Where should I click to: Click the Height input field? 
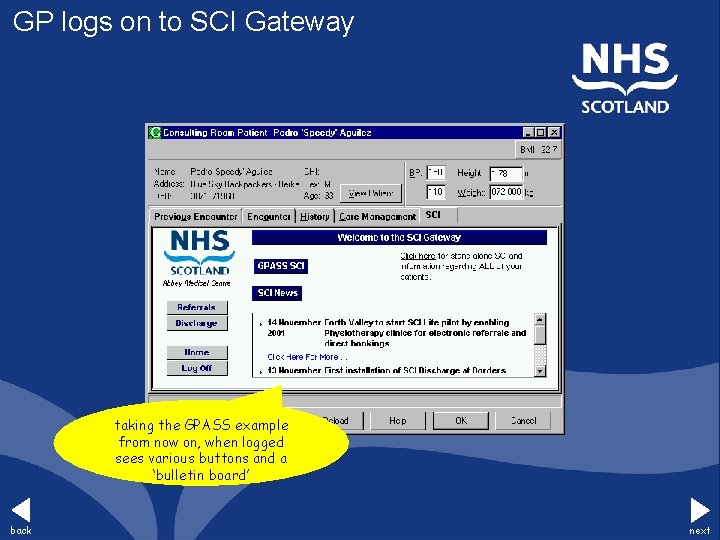(x=506, y=174)
